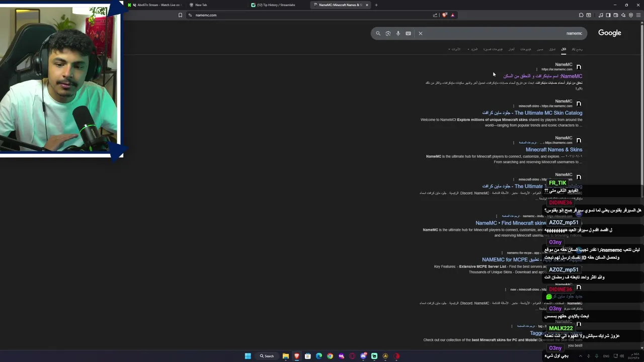Open the taskbar Search box
Screen dimensions: 644x362
[x=267, y=356]
